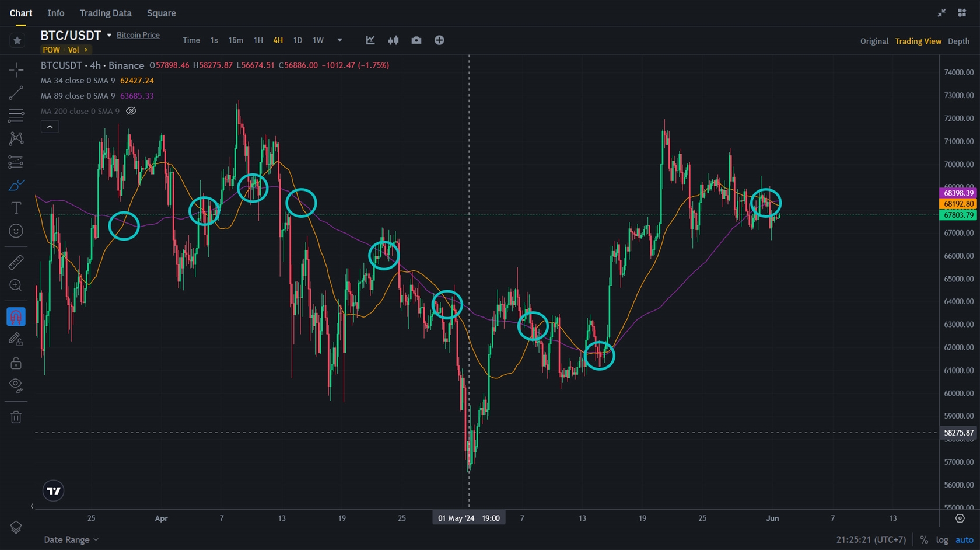Click the collapse chart arrows icon

point(942,13)
